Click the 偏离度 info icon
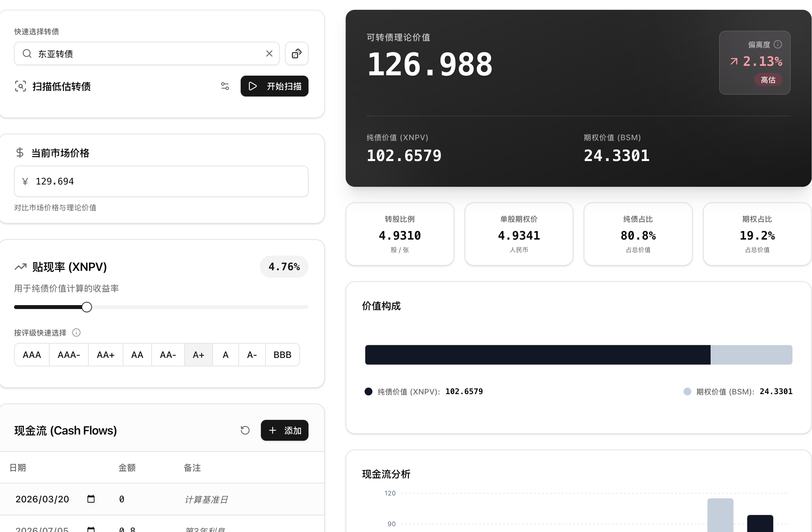This screenshot has height=532, width=812. click(777, 44)
